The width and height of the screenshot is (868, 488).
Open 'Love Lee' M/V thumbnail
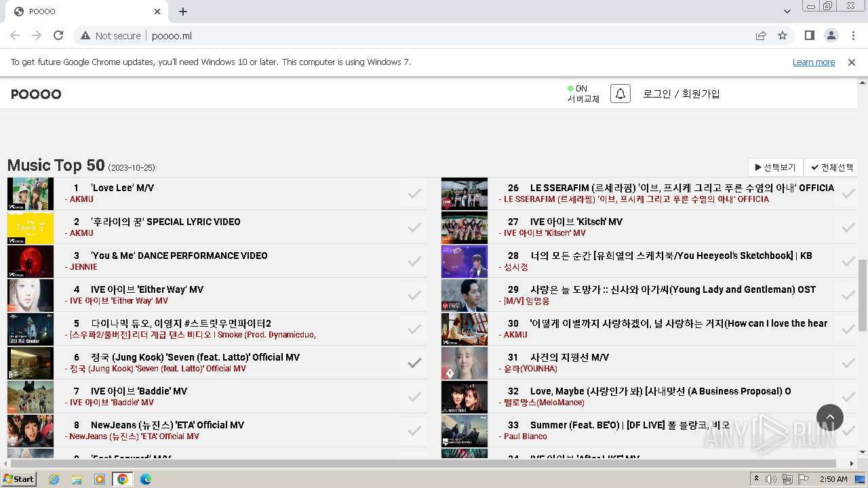click(x=31, y=194)
